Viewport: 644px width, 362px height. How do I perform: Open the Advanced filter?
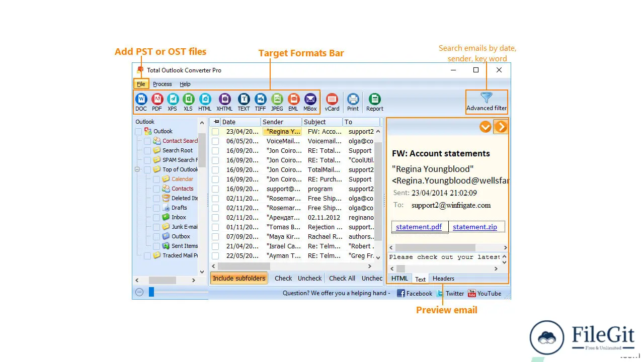(486, 102)
